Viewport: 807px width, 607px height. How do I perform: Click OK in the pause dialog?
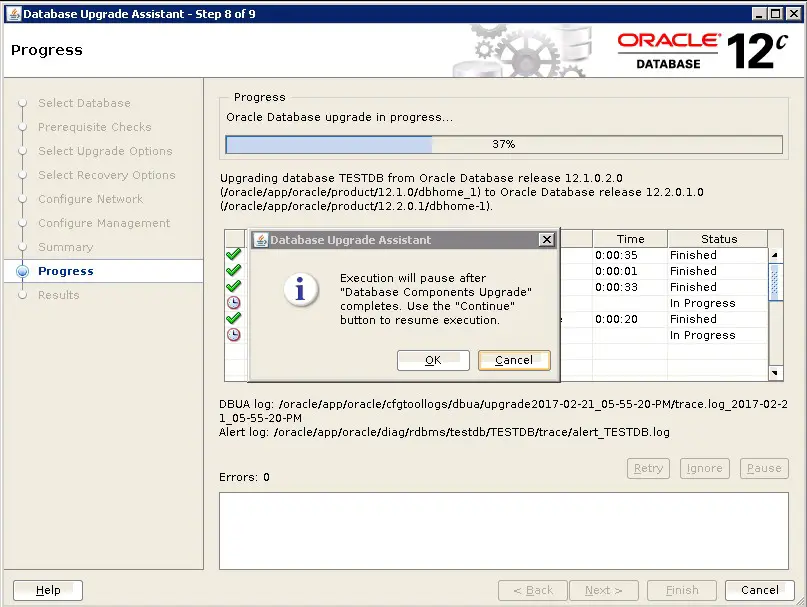[433, 360]
